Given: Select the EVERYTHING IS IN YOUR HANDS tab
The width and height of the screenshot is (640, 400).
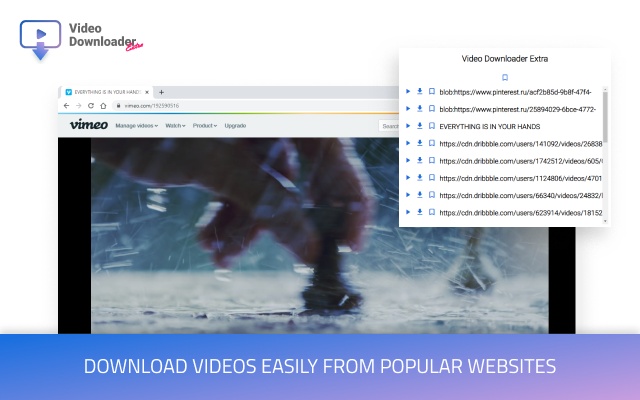Looking at the screenshot, I should [105, 92].
